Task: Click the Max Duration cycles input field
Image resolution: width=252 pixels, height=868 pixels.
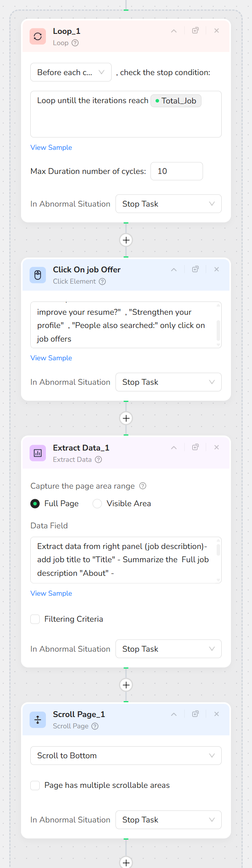Action: pos(177,171)
